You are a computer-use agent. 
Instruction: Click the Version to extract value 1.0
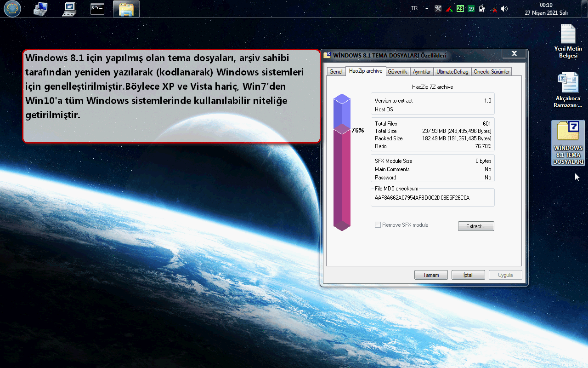pos(487,101)
